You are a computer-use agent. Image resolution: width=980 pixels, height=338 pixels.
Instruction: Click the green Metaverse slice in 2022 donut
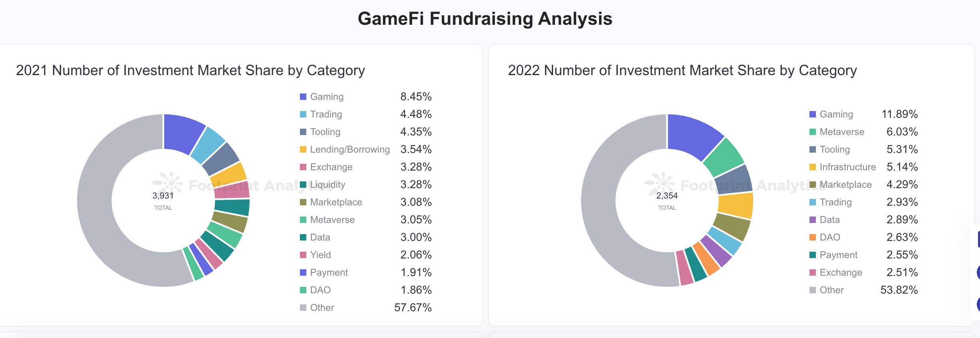[x=724, y=157]
